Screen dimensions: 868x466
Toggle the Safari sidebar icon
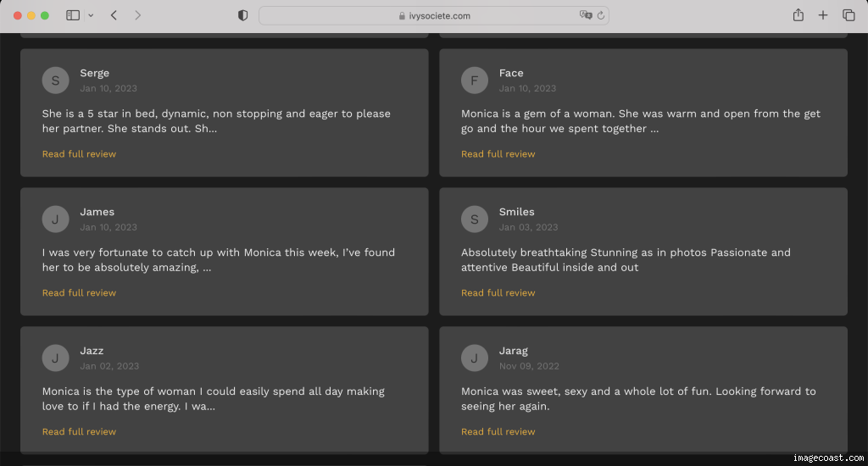[x=73, y=15]
